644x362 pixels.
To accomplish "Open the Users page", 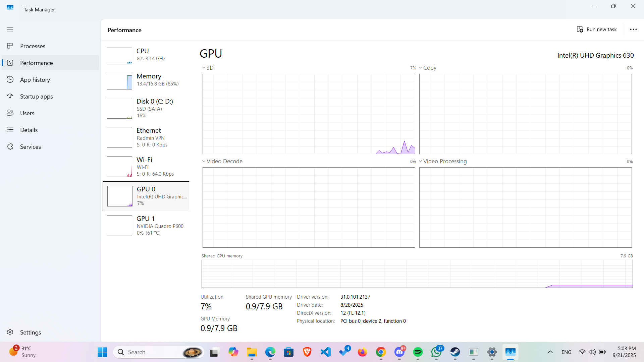I will 27,113.
